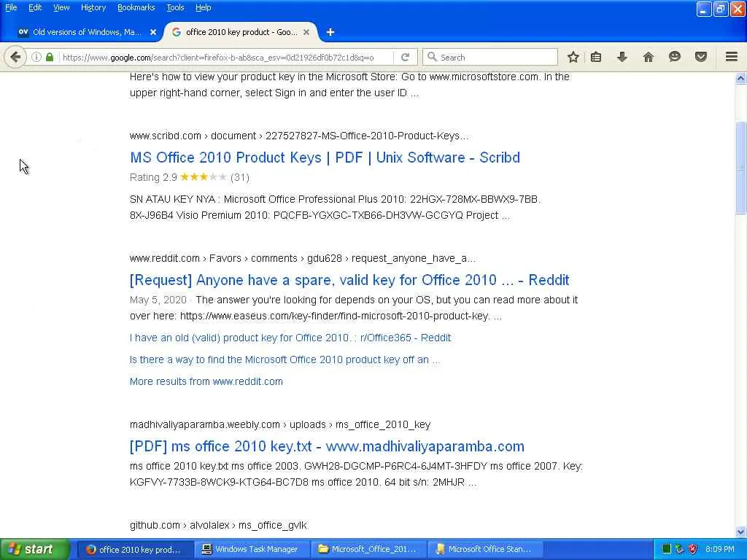The image size is (747, 560).
Task: Click the red security shield tray icon
Action: point(692,549)
